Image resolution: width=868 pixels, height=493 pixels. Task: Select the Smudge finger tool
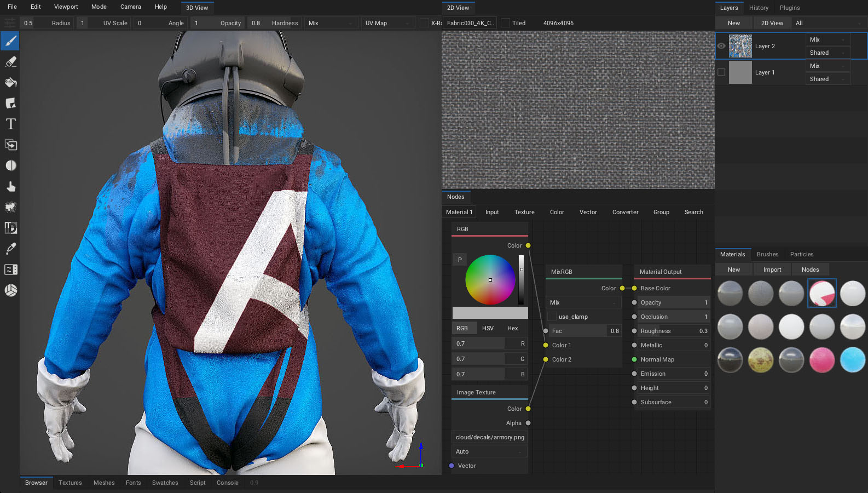10,187
